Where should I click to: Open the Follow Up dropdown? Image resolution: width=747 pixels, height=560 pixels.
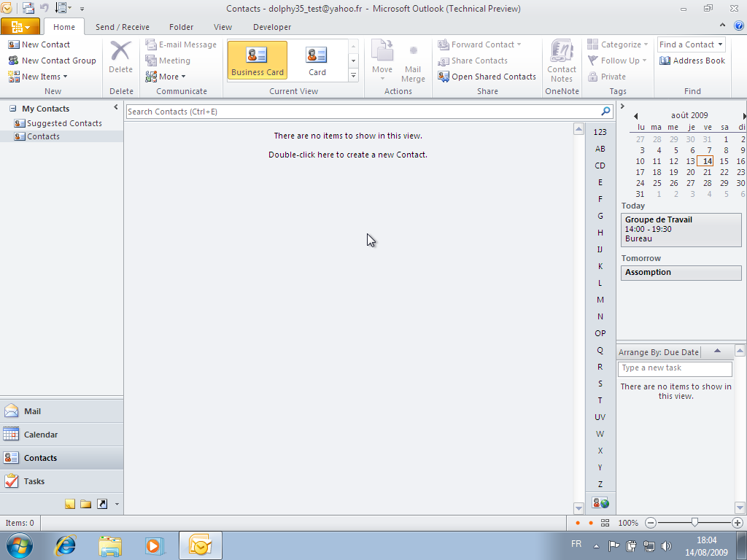(x=616, y=61)
